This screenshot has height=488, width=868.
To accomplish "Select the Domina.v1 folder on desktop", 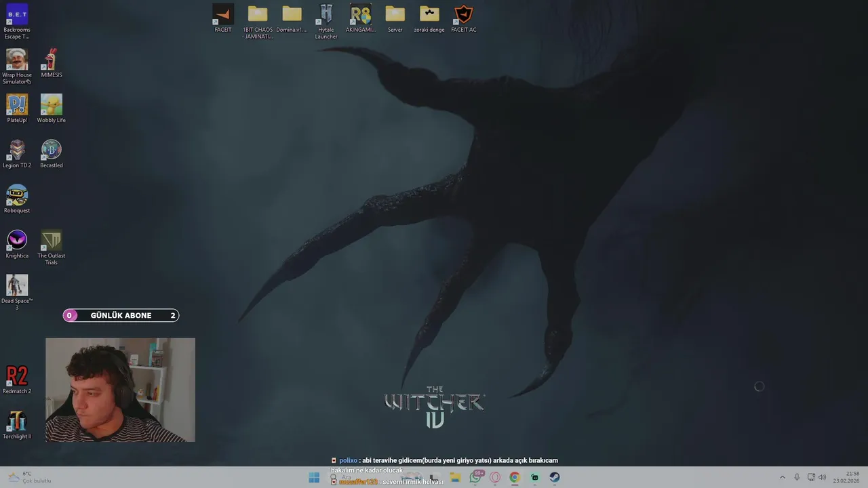I will (x=292, y=18).
